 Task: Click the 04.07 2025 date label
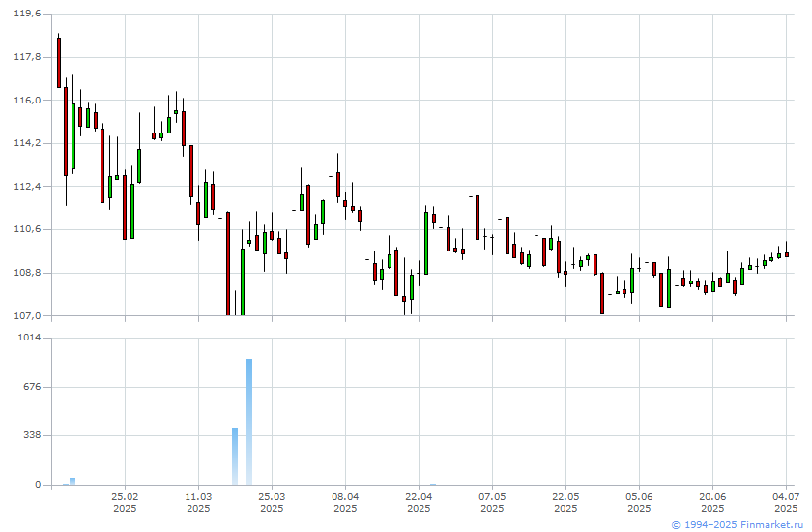[786, 502]
